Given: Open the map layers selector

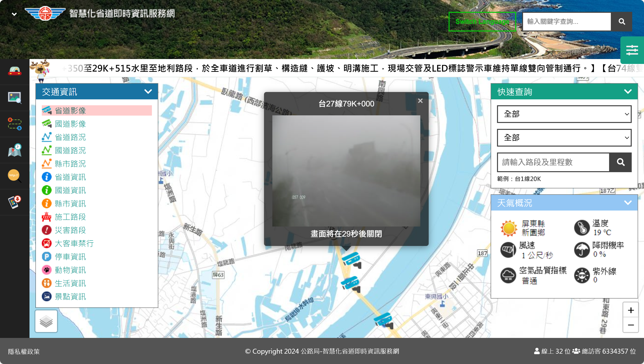Looking at the screenshot, I should coord(46,321).
